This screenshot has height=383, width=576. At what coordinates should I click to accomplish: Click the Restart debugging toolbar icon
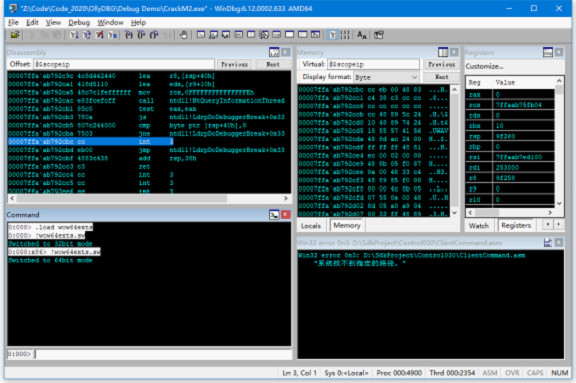coord(87,35)
